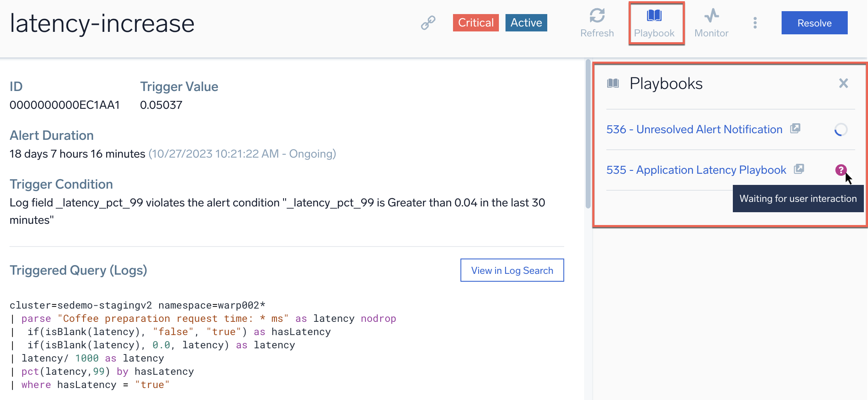The width and height of the screenshot is (868, 400).
Task: Click the loading spinner for playbook 536
Action: (x=840, y=130)
